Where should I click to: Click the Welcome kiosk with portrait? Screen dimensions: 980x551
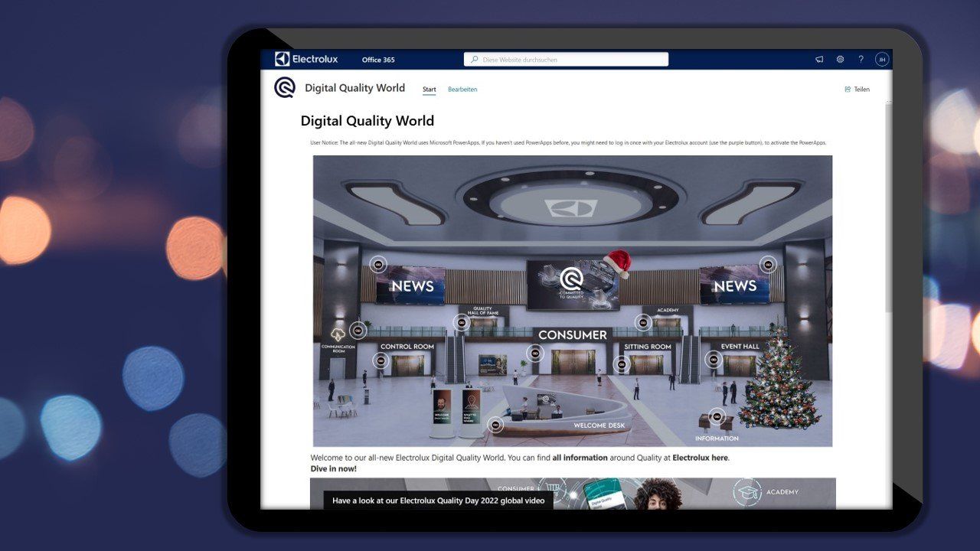coord(442,413)
